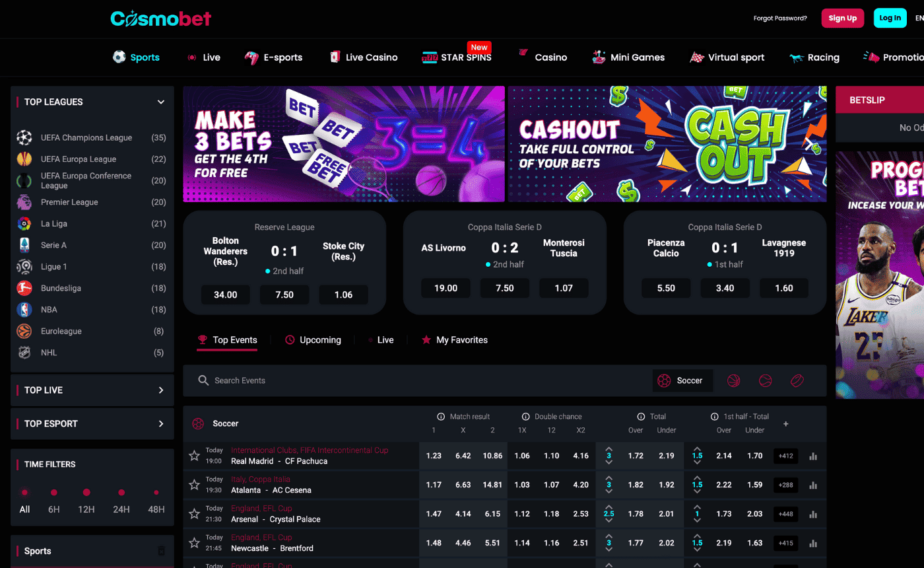Select the 6H time filter
The image size is (924, 568).
coord(54,501)
